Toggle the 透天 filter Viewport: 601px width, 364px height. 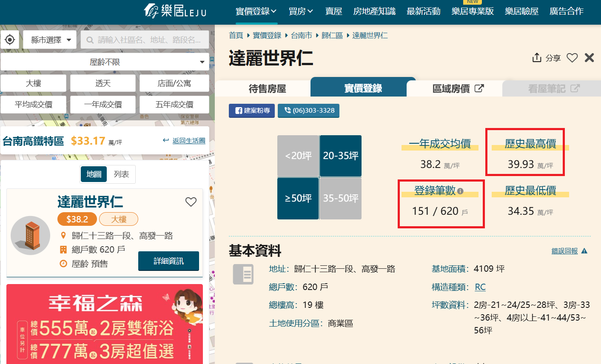[x=103, y=83]
